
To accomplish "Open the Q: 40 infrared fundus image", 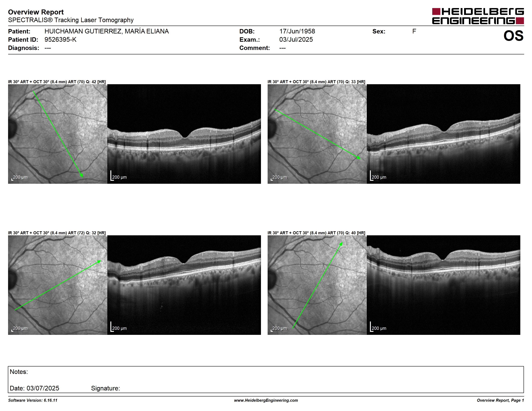I will [317, 285].
